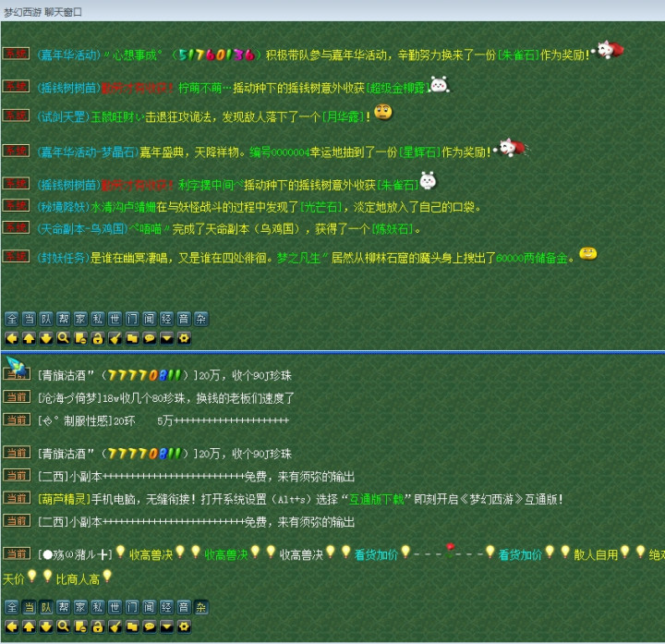Disable the highlighted 当 channel in lower pane

tap(30, 608)
